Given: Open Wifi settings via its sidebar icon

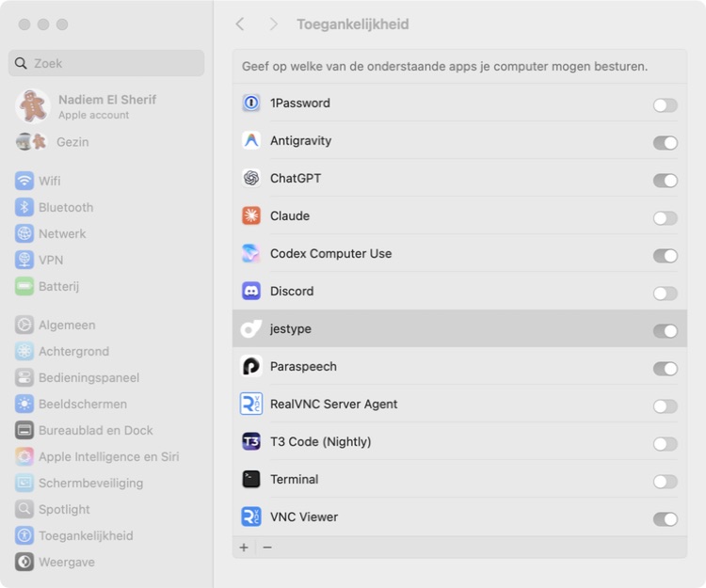Looking at the screenshot, I should 24,181.
